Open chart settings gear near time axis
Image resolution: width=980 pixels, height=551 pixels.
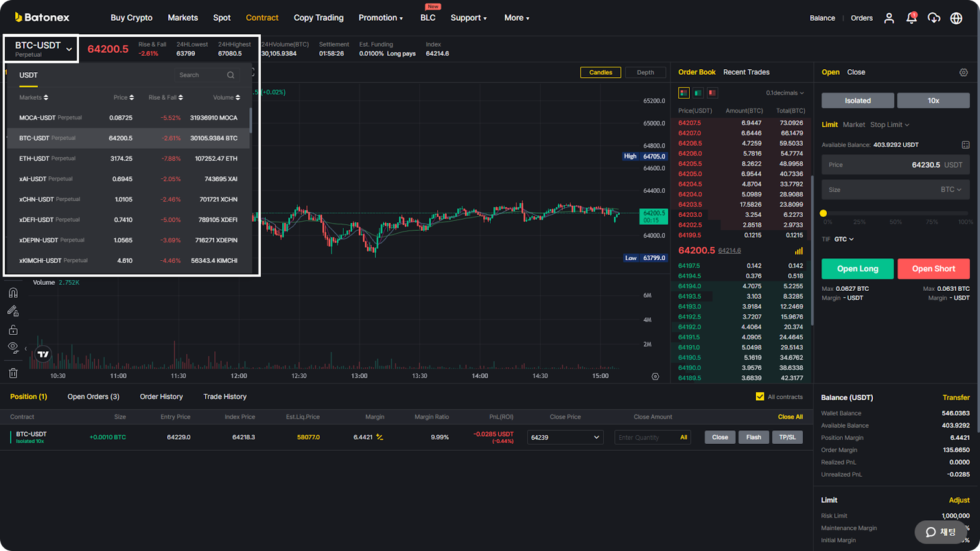655,377
